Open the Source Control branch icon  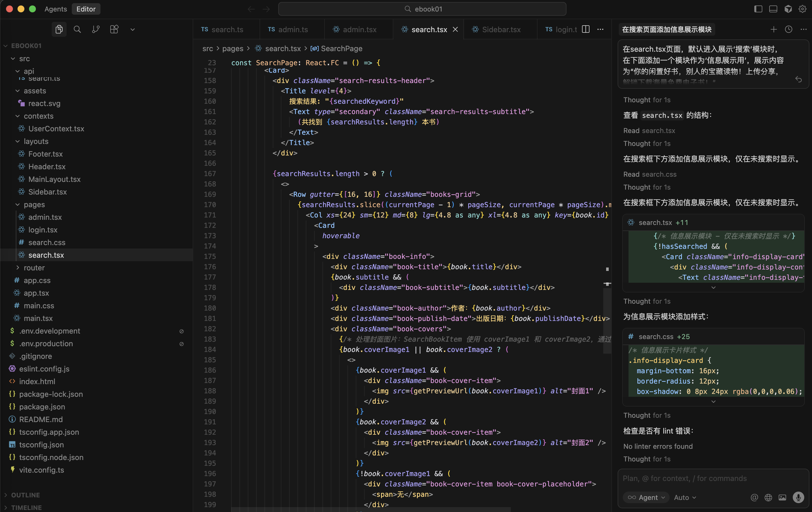[x=96, y=29]
